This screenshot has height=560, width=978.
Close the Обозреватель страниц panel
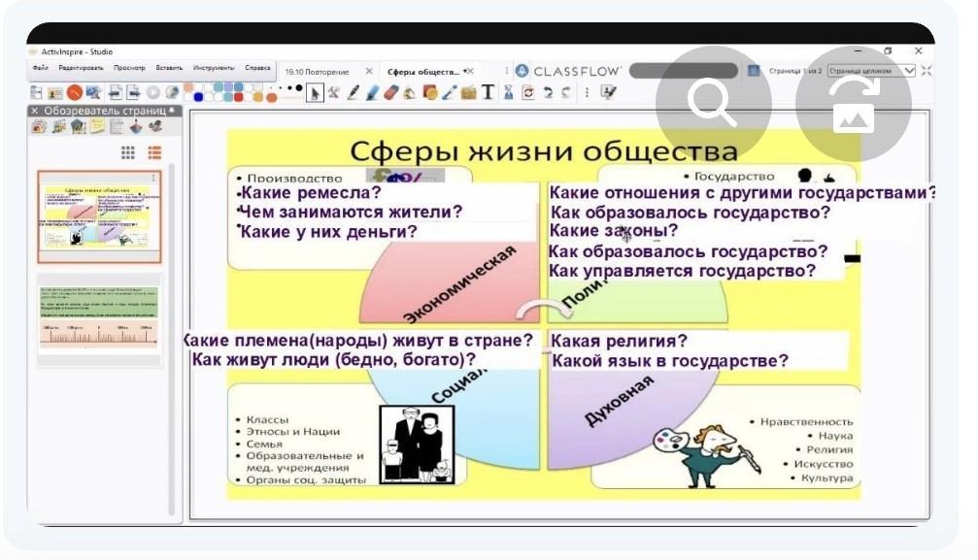click(x=35, y=111)
